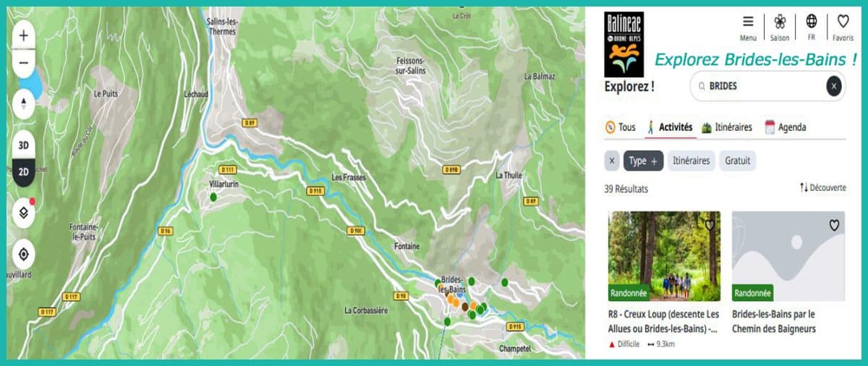Clear the BRIDES search text
The height and width of the screenshot is (366, 868).
(834, 86)
